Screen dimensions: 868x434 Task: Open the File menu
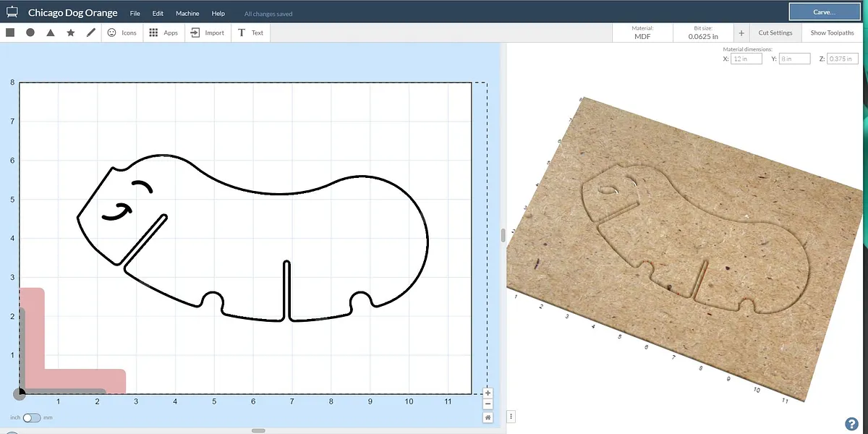(135, 14)
